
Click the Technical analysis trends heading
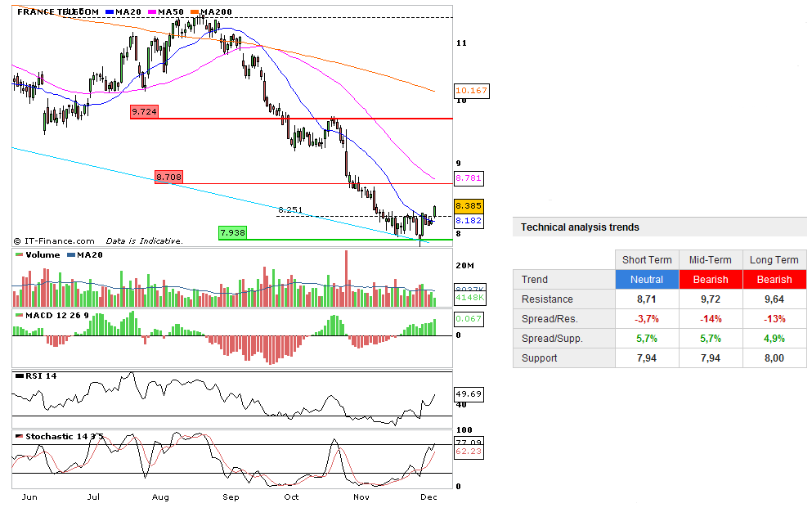(x=580, y=227)
